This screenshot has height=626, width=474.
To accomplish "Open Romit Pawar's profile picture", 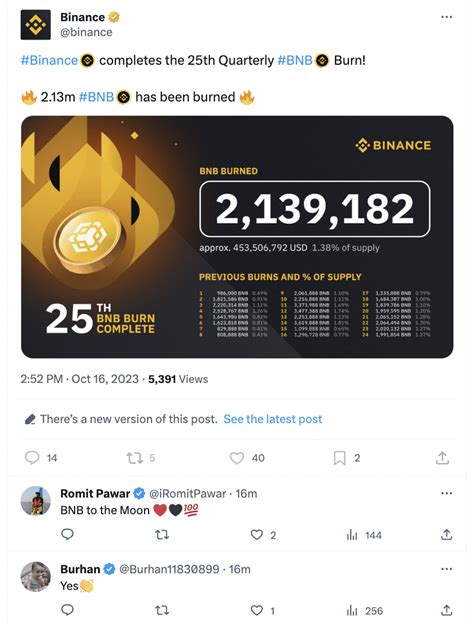I will [x=36, y=501].
